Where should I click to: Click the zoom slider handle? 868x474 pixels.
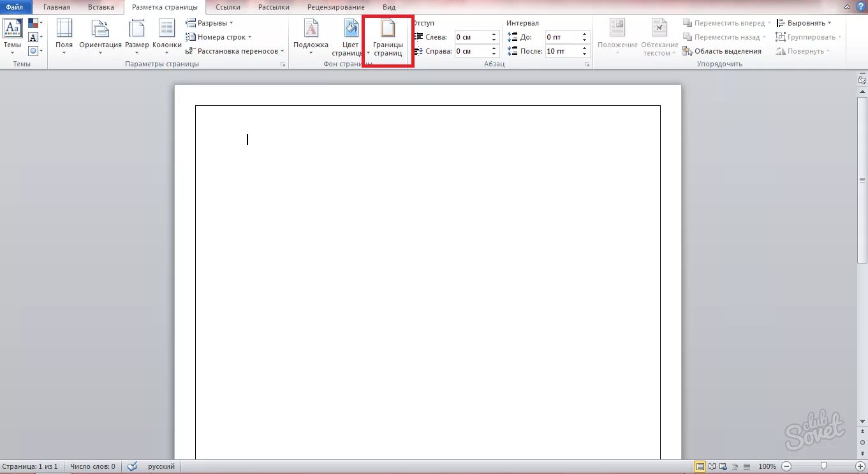click(824, 466)
